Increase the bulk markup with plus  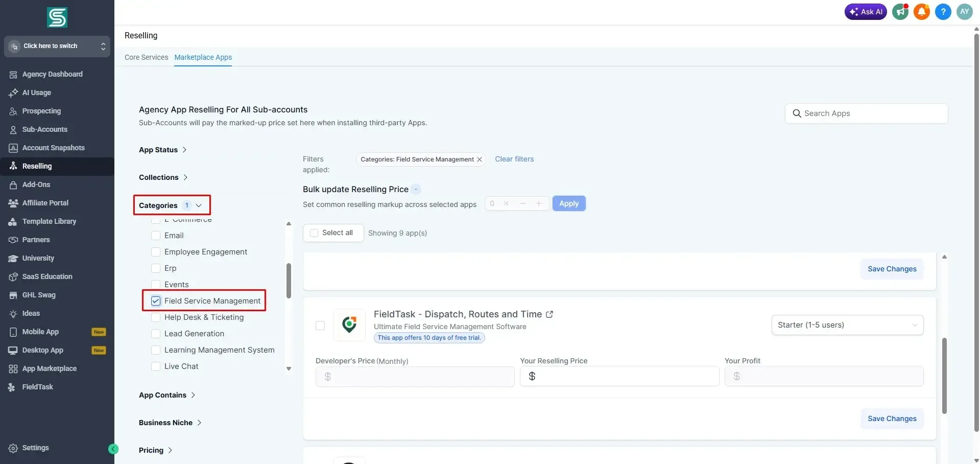point(538,203)
